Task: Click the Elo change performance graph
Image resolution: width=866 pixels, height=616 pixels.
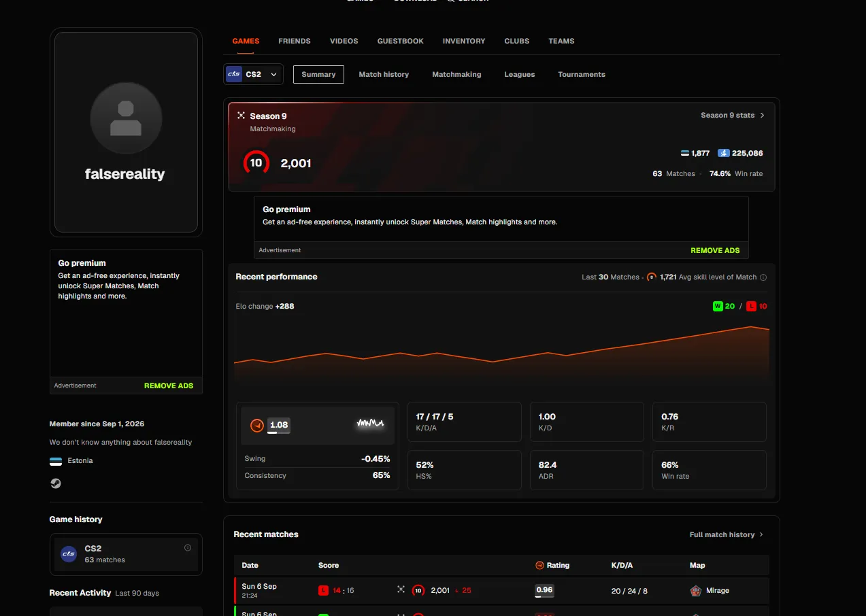Action: pyautogui.click(x=501, y=352)
